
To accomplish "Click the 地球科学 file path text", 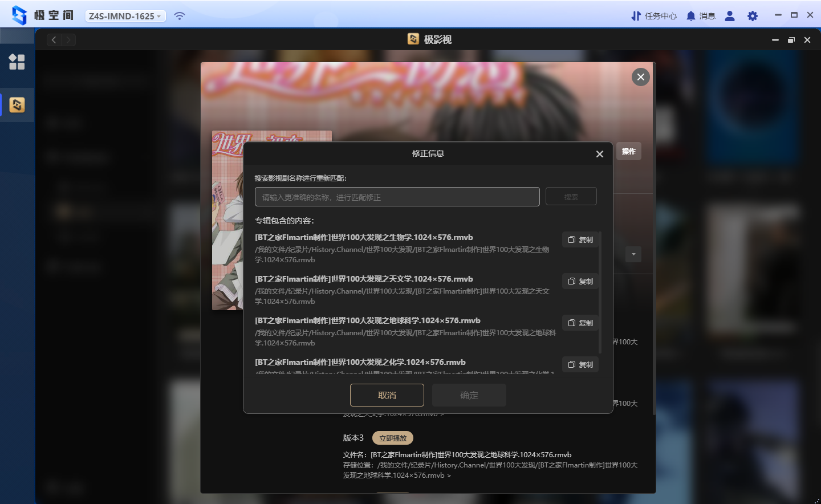I will pyautogui.click(x=405, y=338).
